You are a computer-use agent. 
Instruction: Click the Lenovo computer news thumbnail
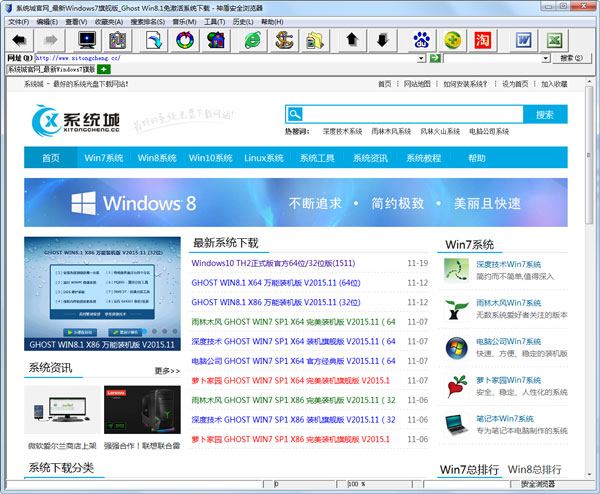142,410
